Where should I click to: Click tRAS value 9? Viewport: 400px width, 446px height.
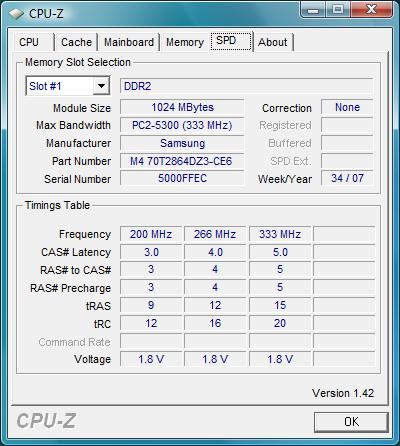tap(151, 305)
